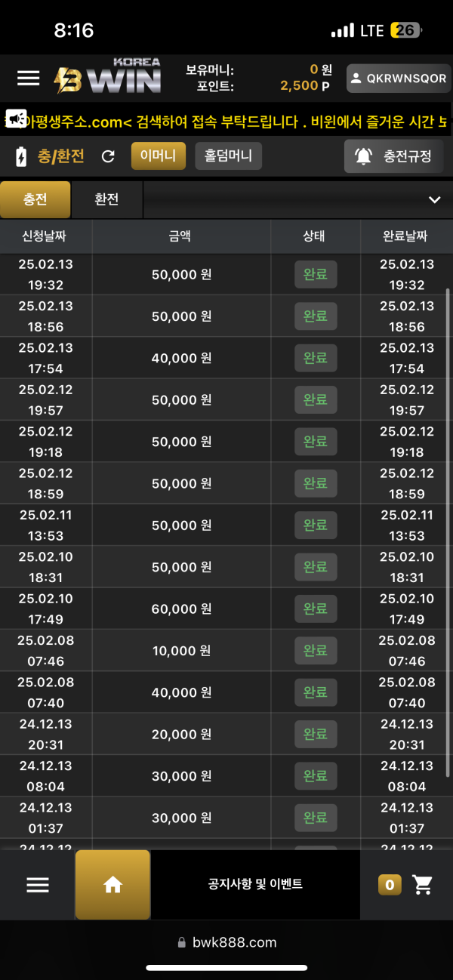The image size is (453, 980).
Task: Tap the Korea B WIN logo
Action: [x=107, y=76]
